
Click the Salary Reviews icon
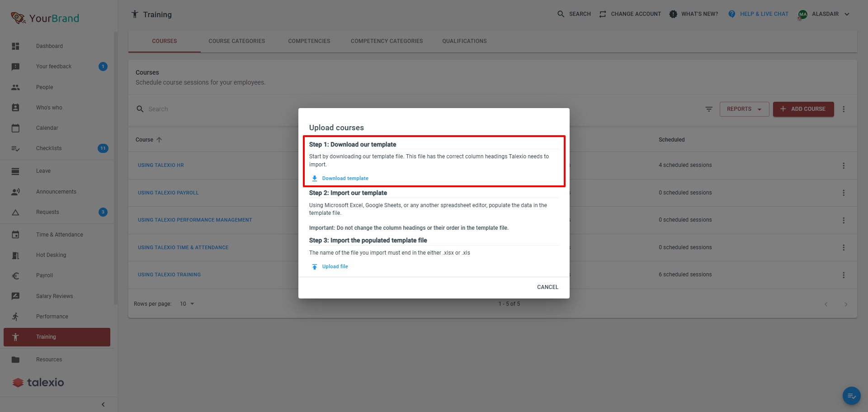pyautogui.click(x=15, y=296)
